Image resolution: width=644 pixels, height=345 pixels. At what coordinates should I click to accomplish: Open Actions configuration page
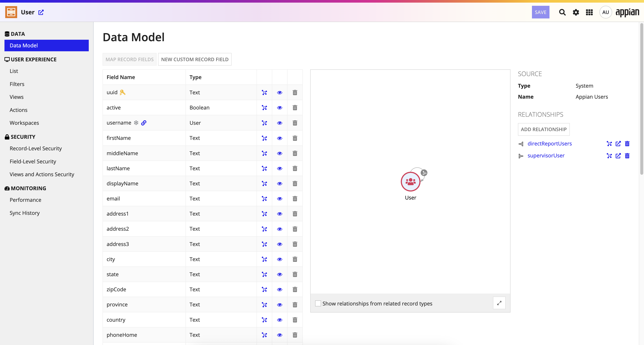point(18,110)
